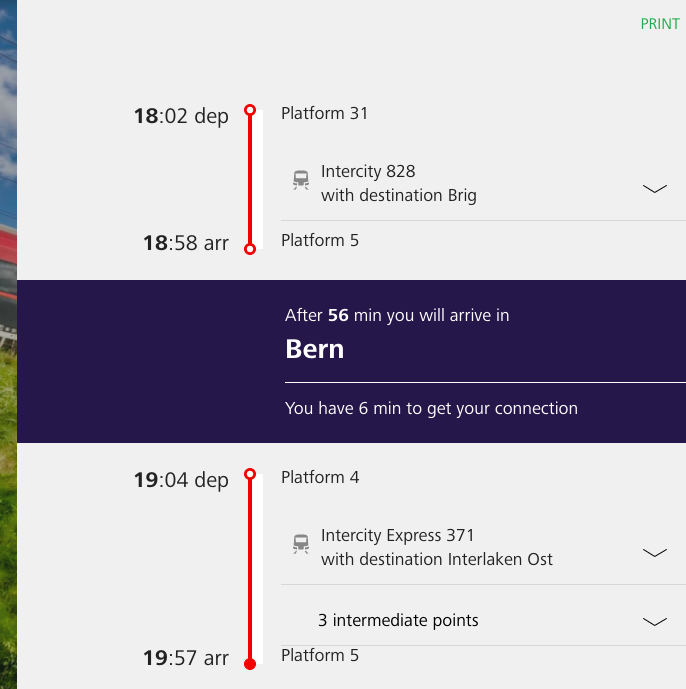Click the 19:04 departure timeline marker
The width and height of the screenshot is (686, 689).
point(250,474)
